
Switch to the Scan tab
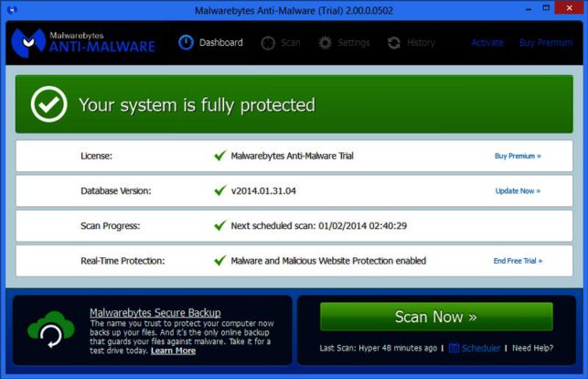tap(281, 43)
